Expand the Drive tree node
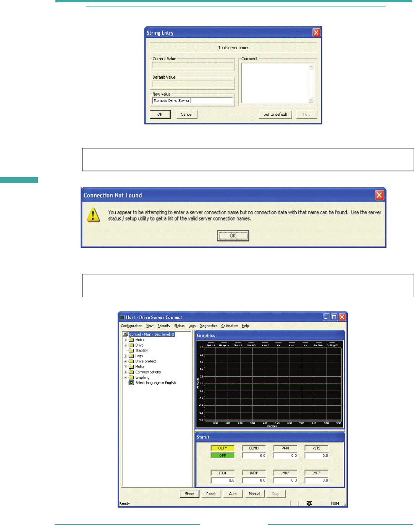The width and height of the screenshot is (414, 532). click(x=125, y=345)
